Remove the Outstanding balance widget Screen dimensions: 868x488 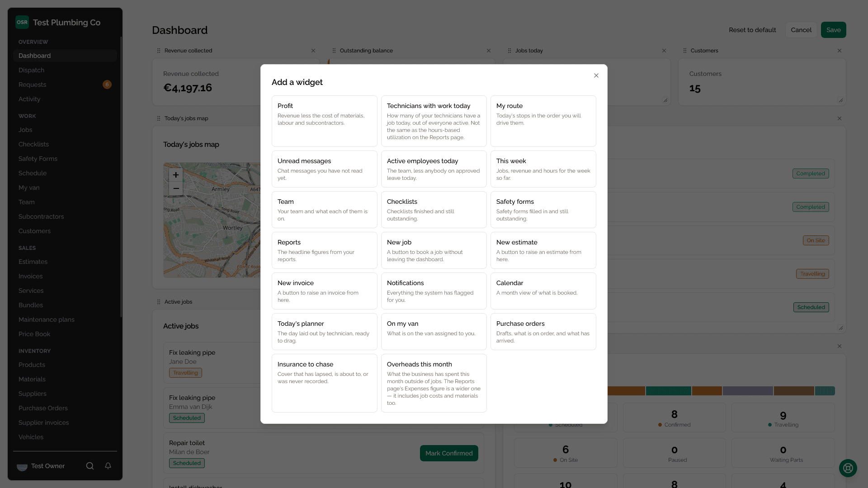click(x=489, y=51)
